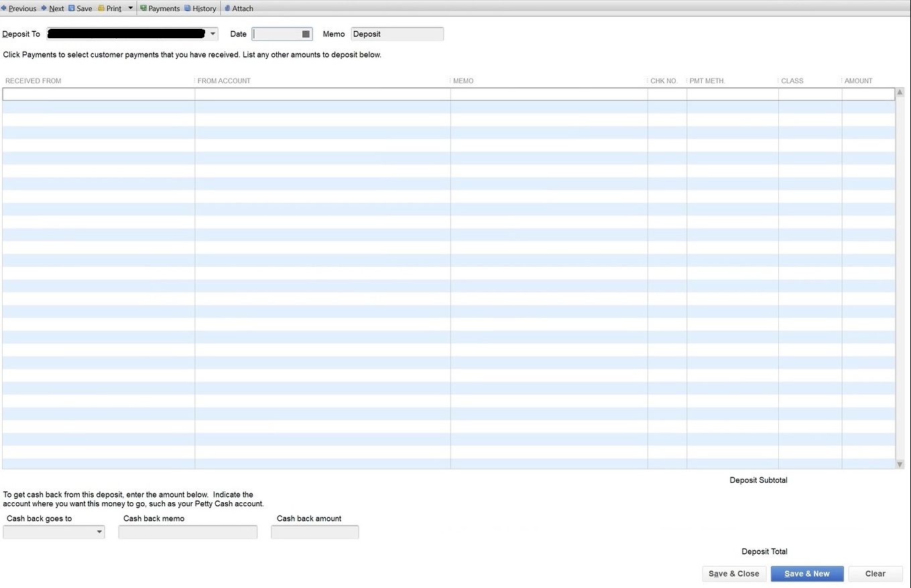Select first row Memo cell in table

(x=549, y=95)
